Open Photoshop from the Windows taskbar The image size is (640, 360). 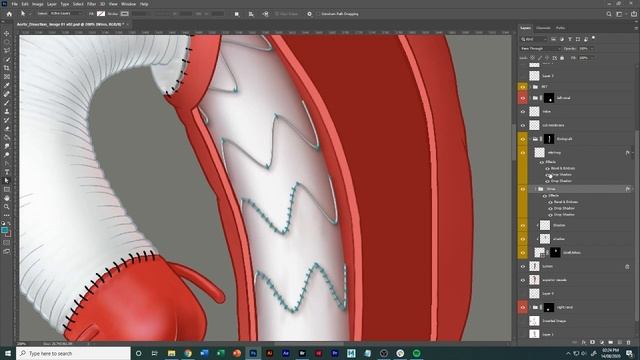[x=253, y=353]
